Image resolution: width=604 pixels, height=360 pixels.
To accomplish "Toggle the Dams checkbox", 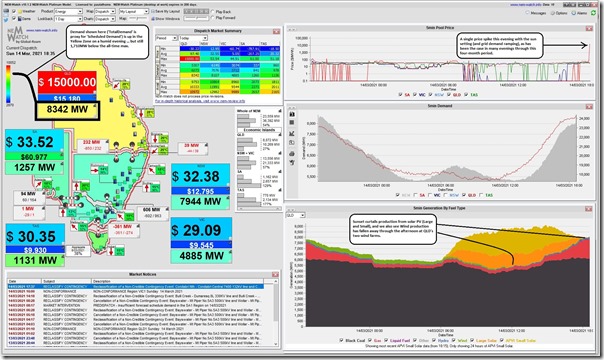I will 14,18.
